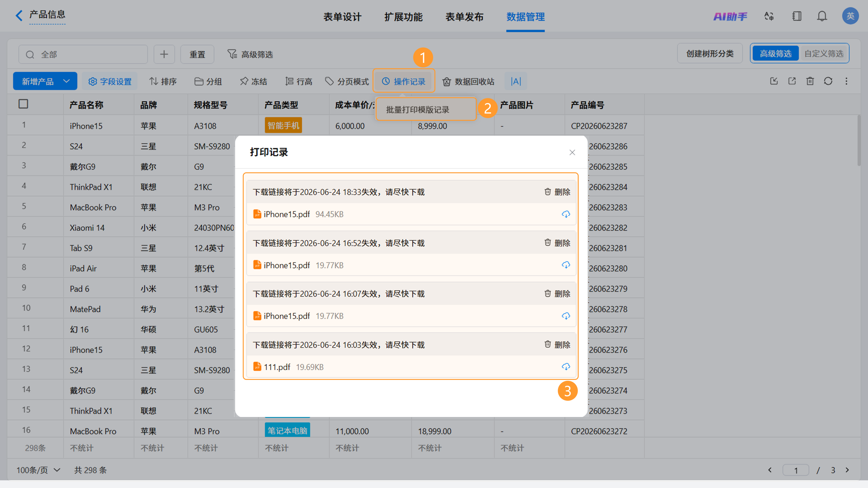868x488 pixels.
Task: Click 不统计 under 产品名称 column
Action: pyautogui.click(x=82, y=448)
